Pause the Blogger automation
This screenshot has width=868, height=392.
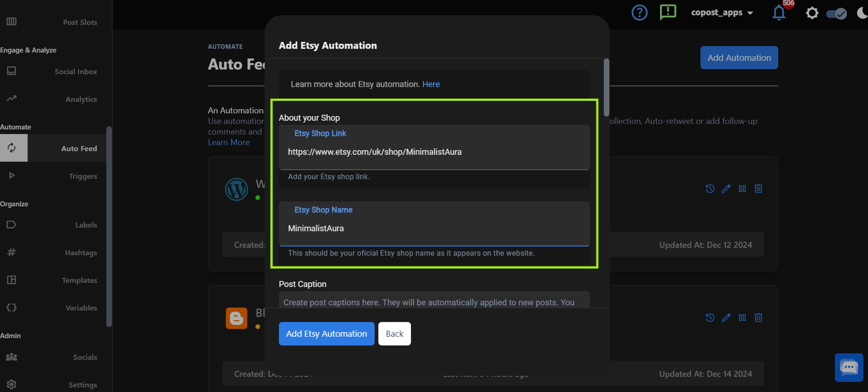[742, 317]
